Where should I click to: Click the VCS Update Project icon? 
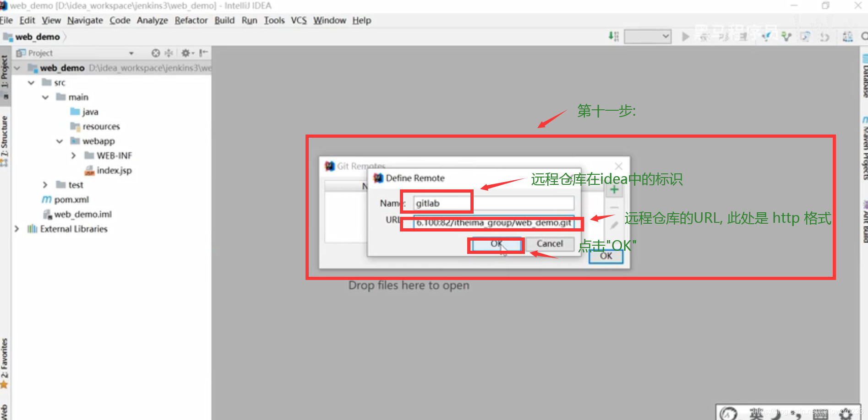pos(766,37)
